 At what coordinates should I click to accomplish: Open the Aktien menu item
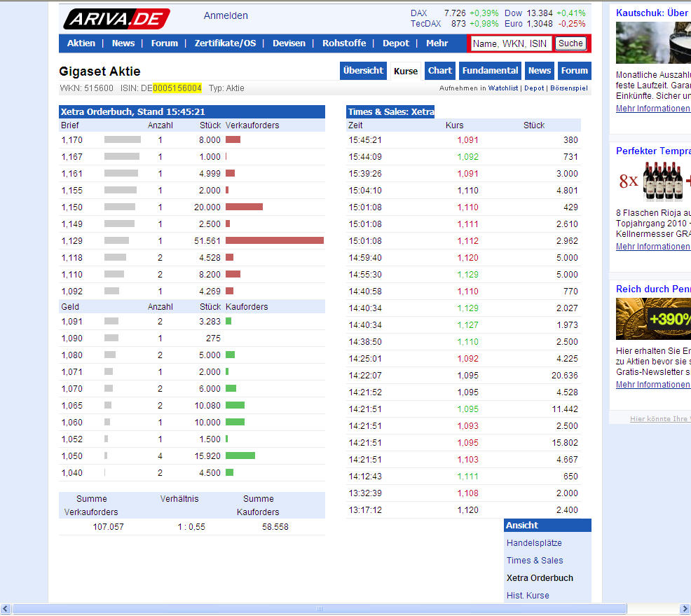pos(81,43)
